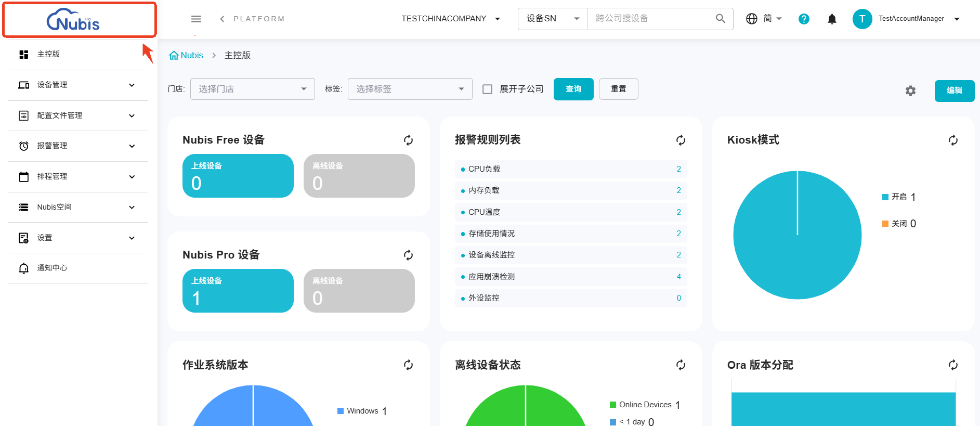
Task: Click the PLATFORM back link text
Action: click(259, 19)
